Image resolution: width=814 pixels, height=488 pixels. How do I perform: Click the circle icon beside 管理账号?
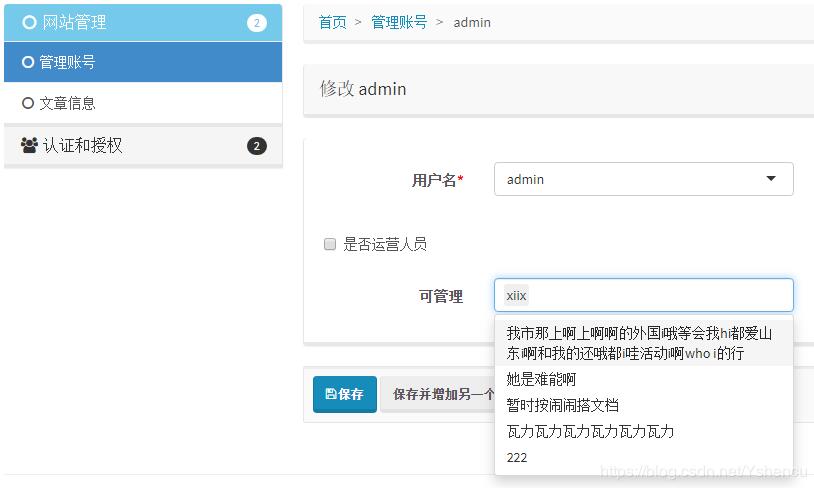click(x=28, y=62)
